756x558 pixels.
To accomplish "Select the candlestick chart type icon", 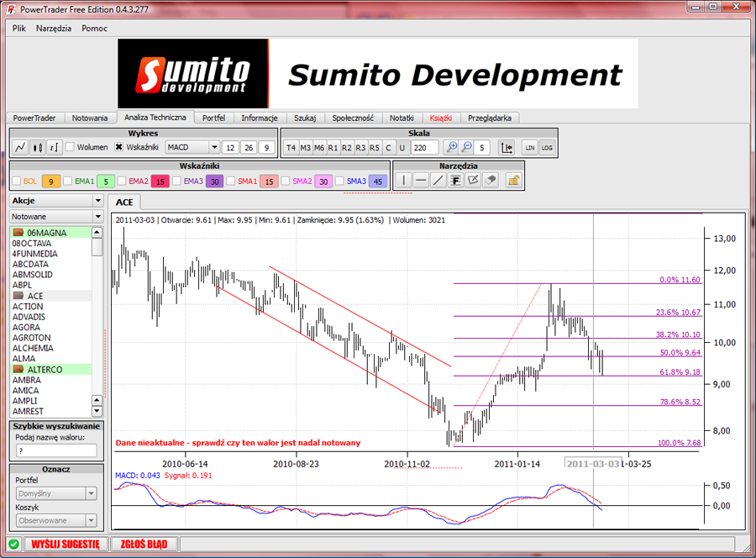I will click(x=38, y=147).
